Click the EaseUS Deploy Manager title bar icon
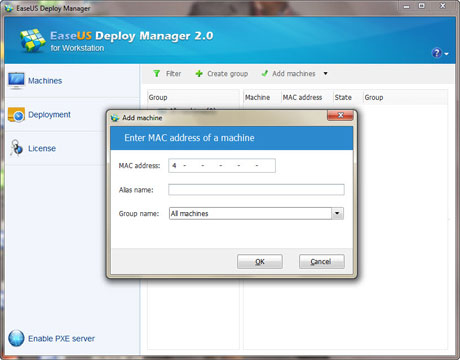 point(9,8)
